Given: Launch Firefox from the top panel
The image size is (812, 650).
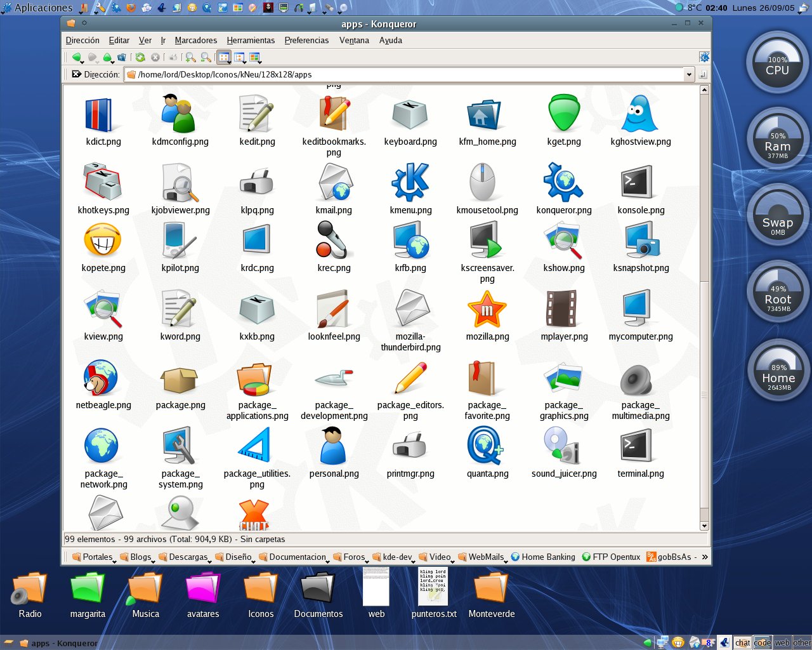Looking at the screenshot, I should coord(132,8).
